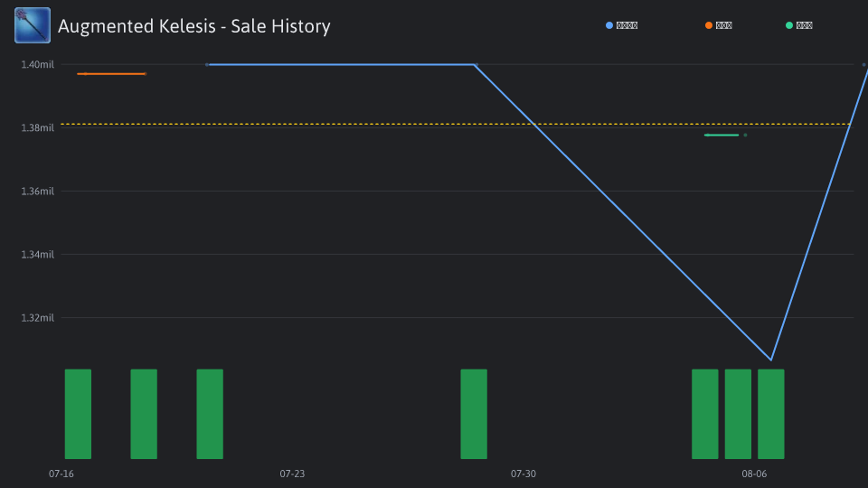This screenshot has height=488, width=868.
Task: Click the yellow dashed average price line
Action: [x=455, y=124]
